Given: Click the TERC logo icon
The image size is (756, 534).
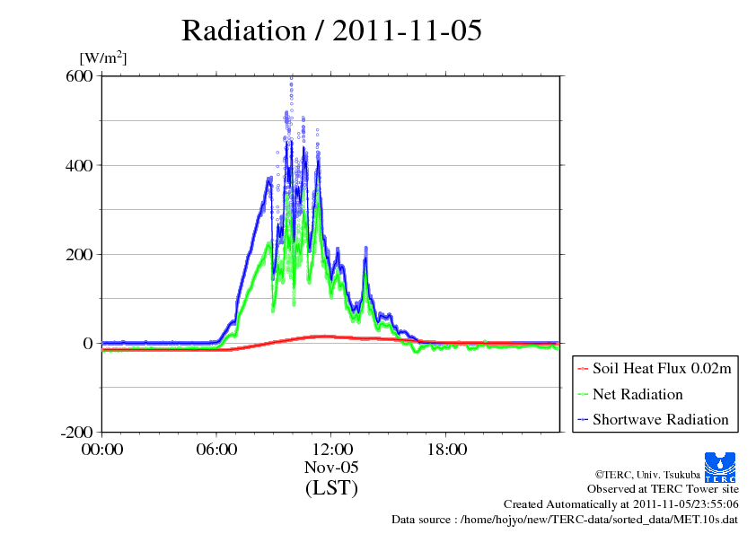Looking at the screenshot, I should [720, 468].
